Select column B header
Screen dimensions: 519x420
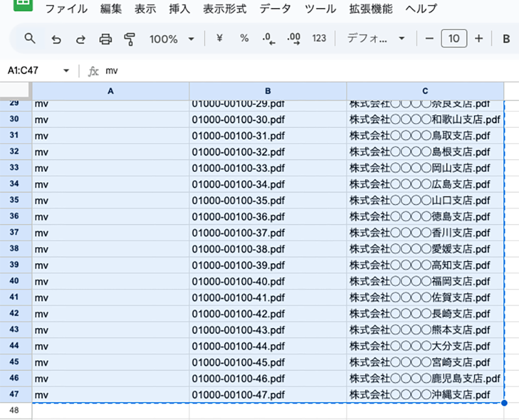pyautogui.click(x=268, y=91)
